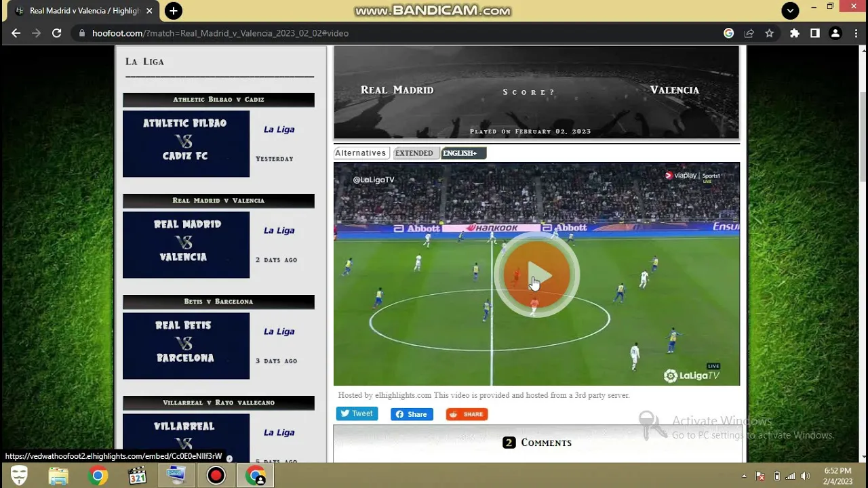The width and height of the screenshot is (868, 488).
Task: Click the La Liga label beside Real Betis
Action: click(x=279, y=331)
